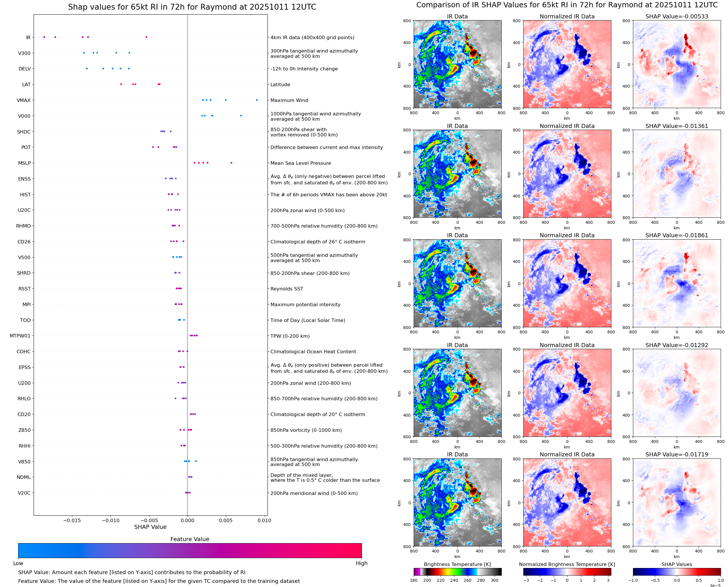728x587 pixels.
Task: Click the Feature Value gradient colorbar
Action: pos(190,550)
